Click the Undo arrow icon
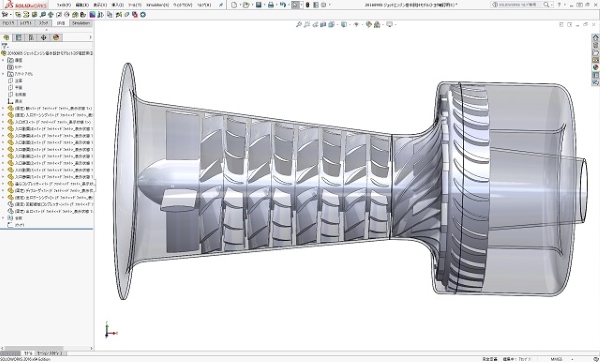Screen dimensions: 600x362 (x=282, y=5)
